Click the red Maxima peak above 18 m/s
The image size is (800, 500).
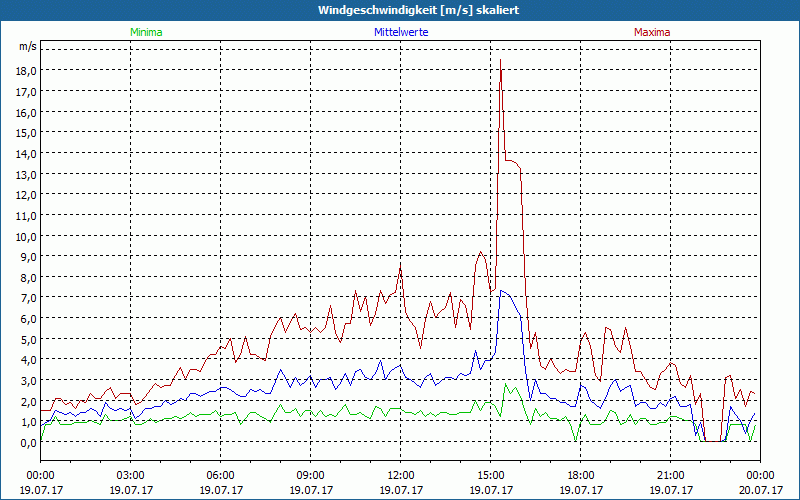pos(501,60)
